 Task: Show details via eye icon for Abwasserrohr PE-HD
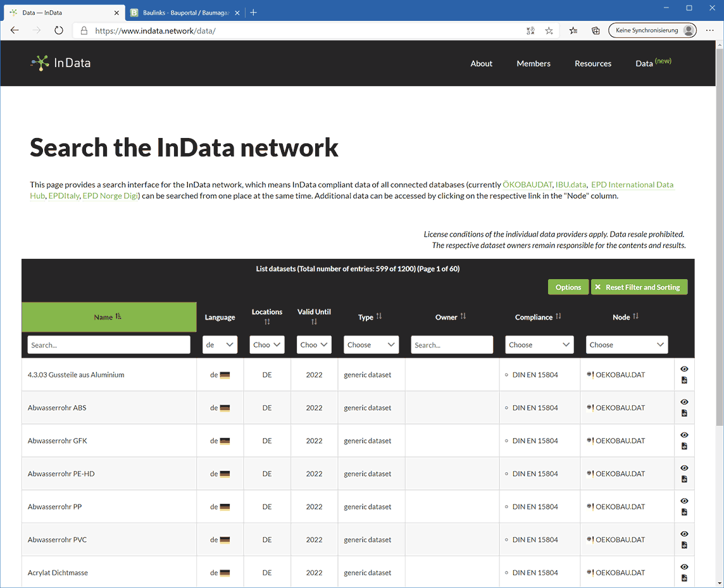point(684,468)
